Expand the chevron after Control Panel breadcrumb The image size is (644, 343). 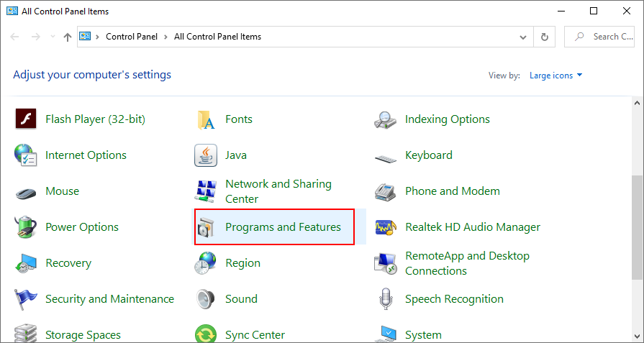point(165,37)
